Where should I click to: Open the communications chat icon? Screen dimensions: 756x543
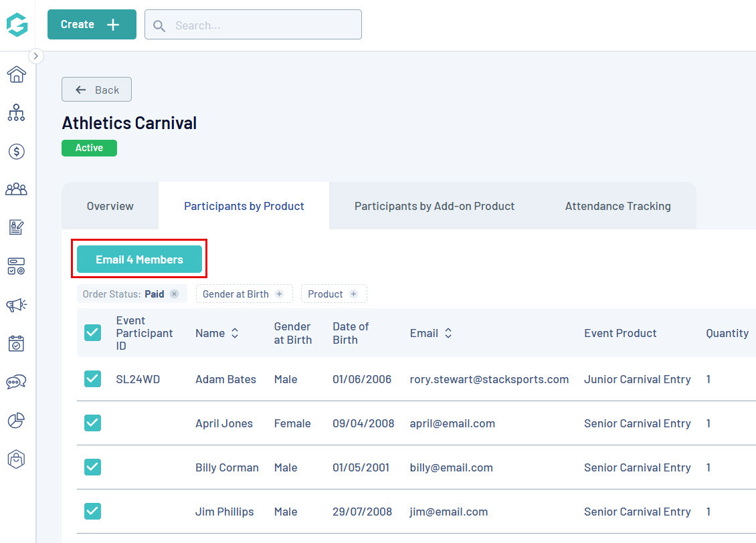pyautogui.click(x=17, y=382)
